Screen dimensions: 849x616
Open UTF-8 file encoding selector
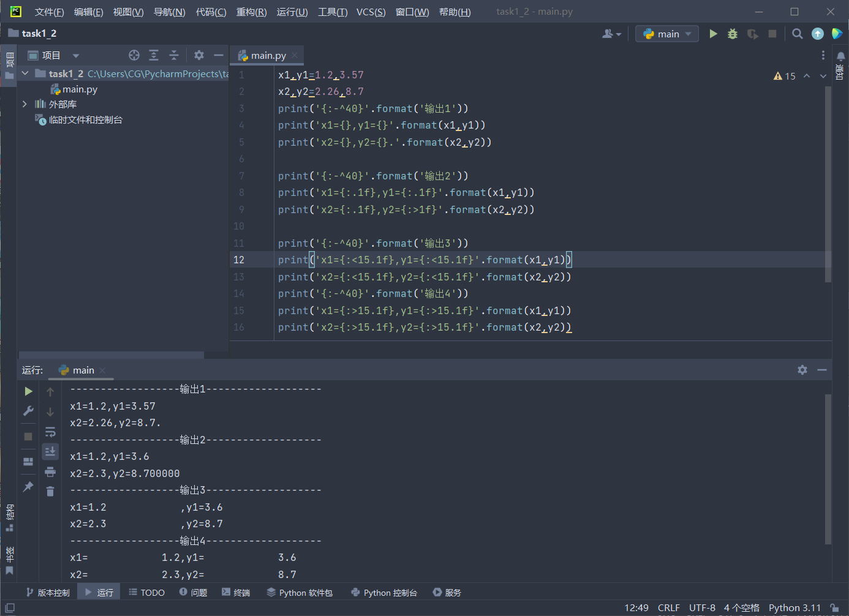(702, 608)
